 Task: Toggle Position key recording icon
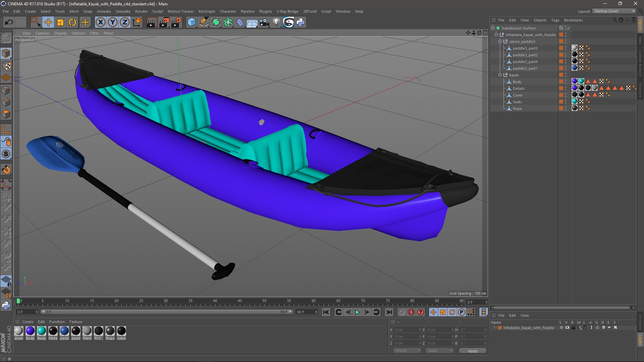(x=433, y=312)
